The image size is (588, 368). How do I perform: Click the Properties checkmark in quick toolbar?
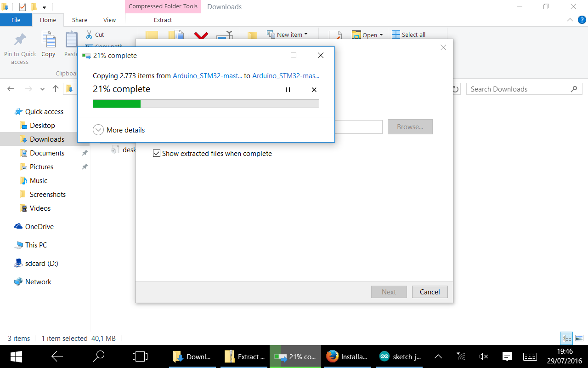23,6
